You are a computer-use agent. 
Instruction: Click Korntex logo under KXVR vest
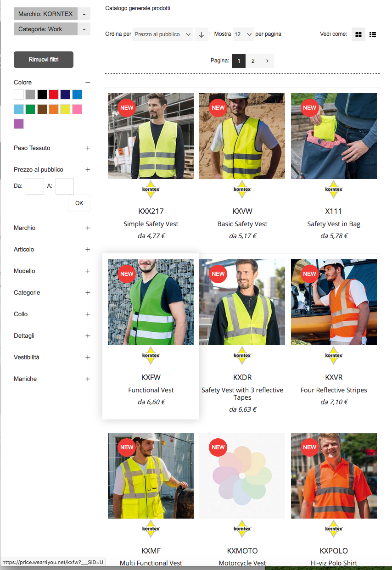point(334,355)
